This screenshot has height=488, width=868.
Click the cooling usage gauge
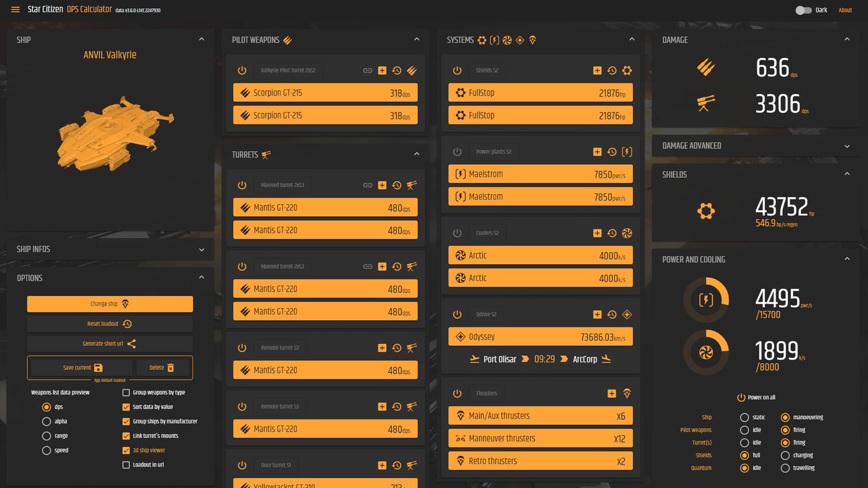coord(706,353)
